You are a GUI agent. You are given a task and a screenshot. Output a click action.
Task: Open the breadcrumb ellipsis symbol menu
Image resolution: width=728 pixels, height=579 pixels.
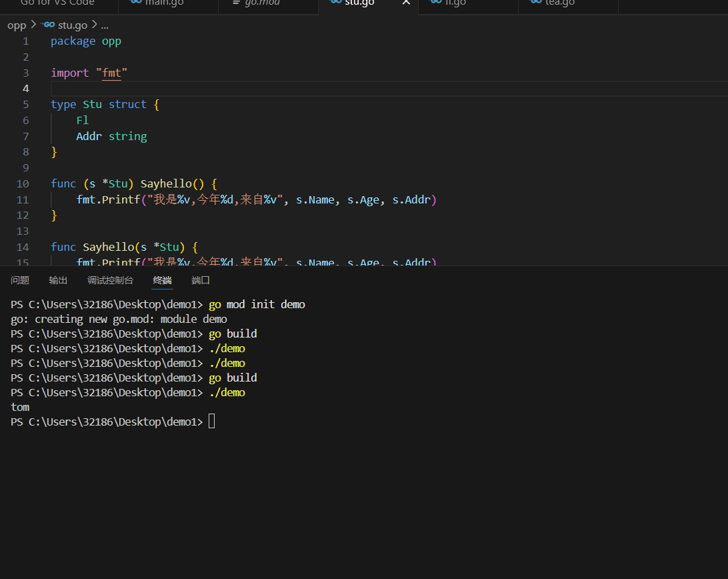click(x=105, y=25)
